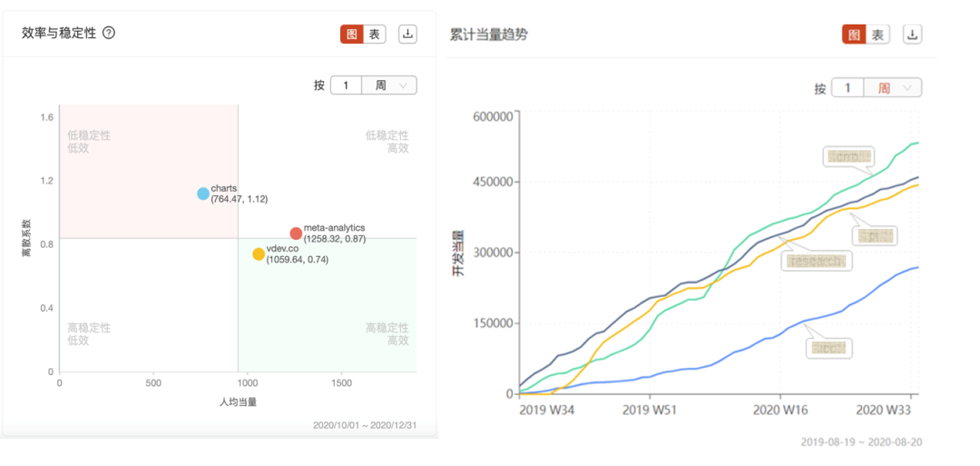Open the 周 dropdown in 累计当量趋势 panel
The image size is (980, 466).
(x=894, y=88)
